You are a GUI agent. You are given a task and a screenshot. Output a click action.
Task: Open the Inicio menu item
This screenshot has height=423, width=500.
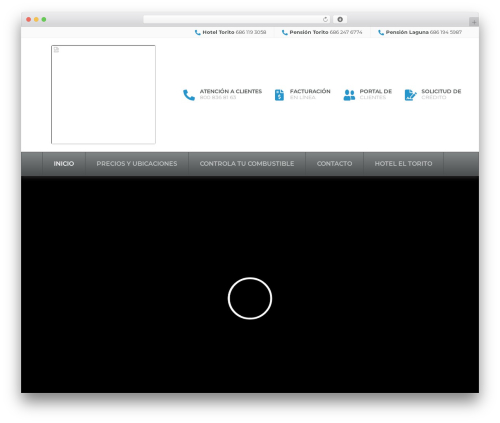tap(64, 164)
